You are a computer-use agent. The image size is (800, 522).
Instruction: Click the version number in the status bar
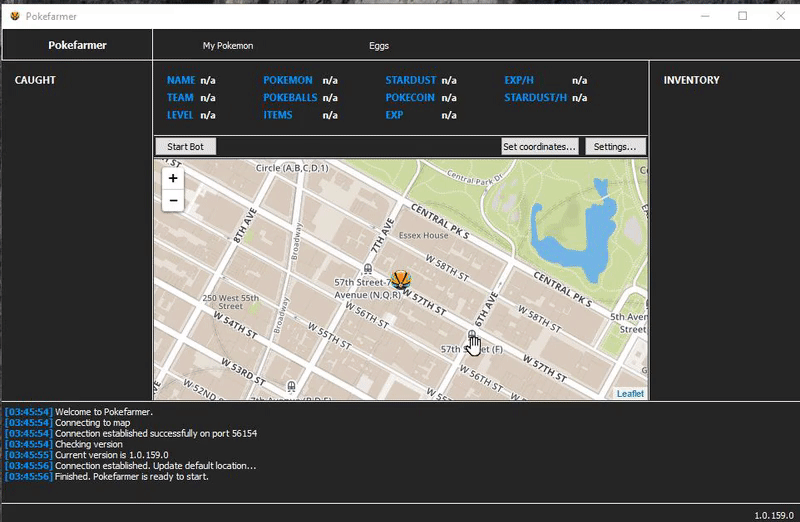[x=774, y=515]
